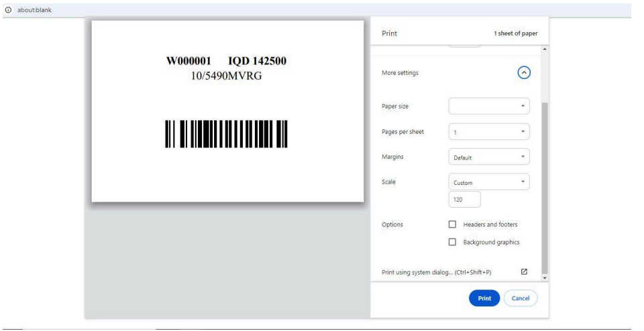Enable the Background graphics checkbox
The height and width of the screenshot is (331, 644).
452,241
